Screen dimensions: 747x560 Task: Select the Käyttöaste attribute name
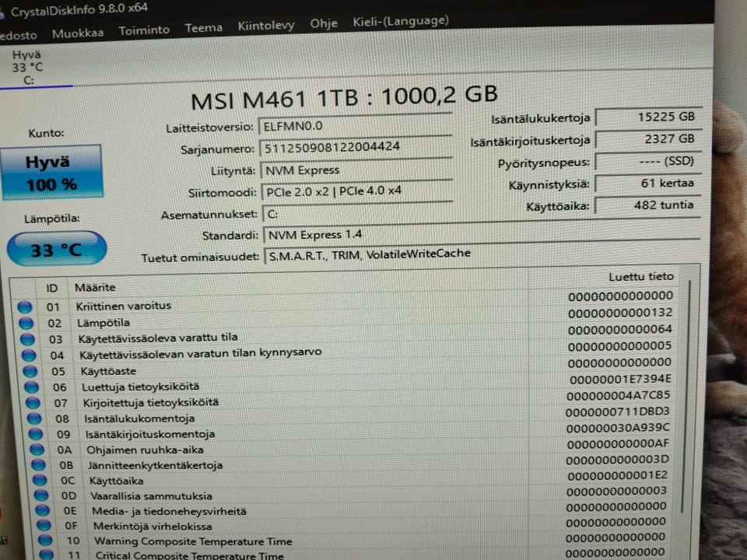(108, 371)
